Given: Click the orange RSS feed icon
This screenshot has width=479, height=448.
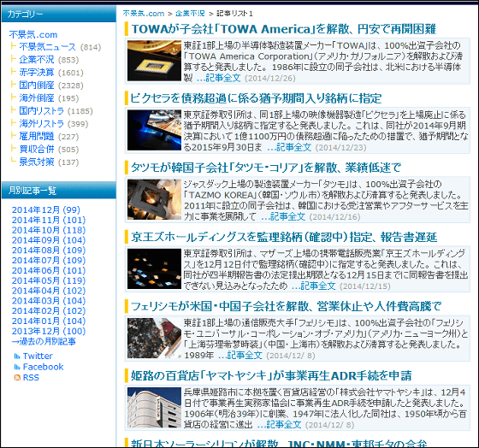Looking at the screenshot, I should [x=17, y=377].
